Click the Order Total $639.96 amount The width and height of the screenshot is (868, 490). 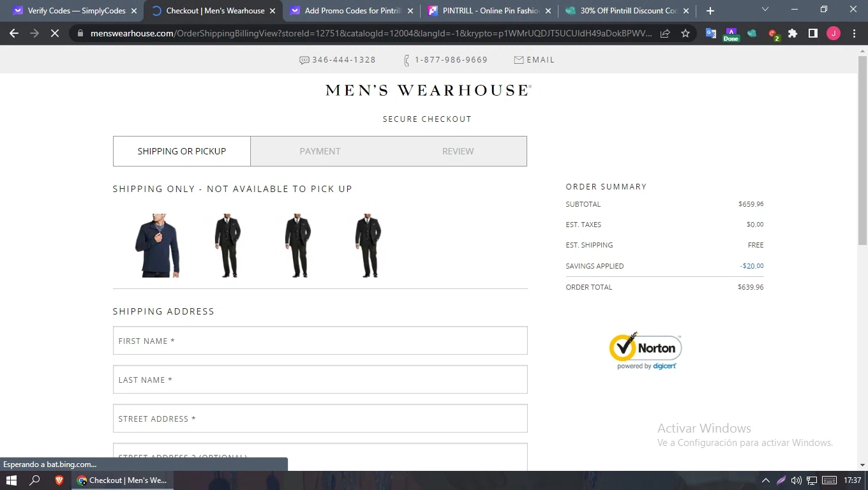pos(751,287)
